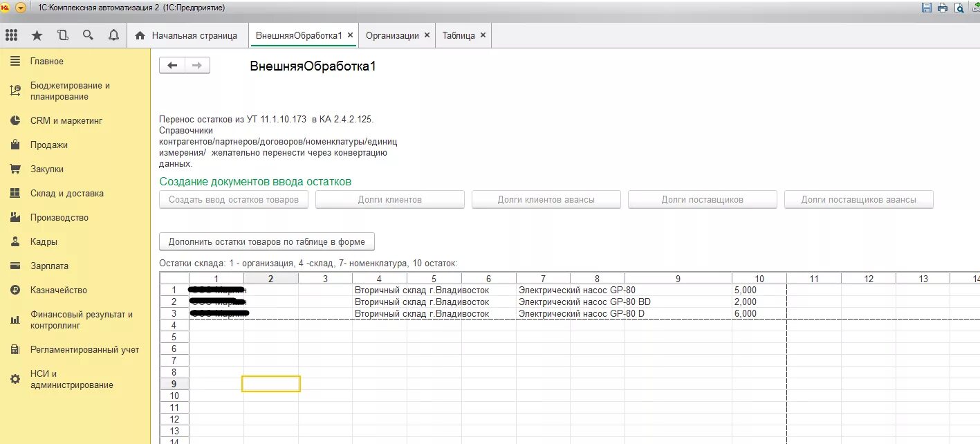Open the 1C main menu dropdown arrow
The image size is (980, 444).
click(21, 8)
